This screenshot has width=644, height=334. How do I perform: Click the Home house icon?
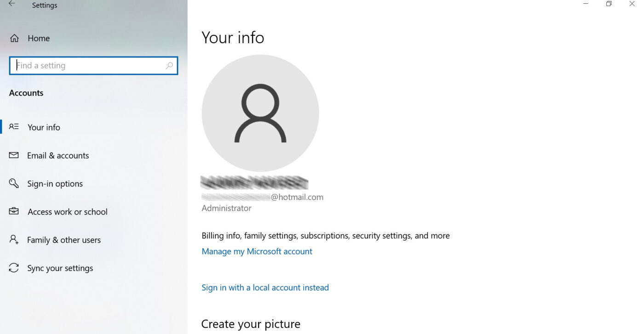coord(14,38)
